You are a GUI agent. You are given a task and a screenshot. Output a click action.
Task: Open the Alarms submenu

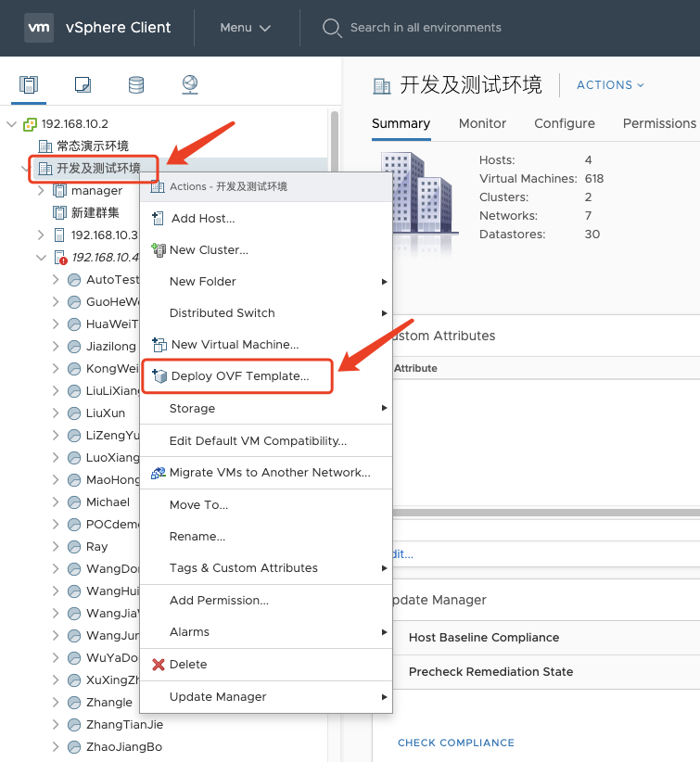point(266,632)
